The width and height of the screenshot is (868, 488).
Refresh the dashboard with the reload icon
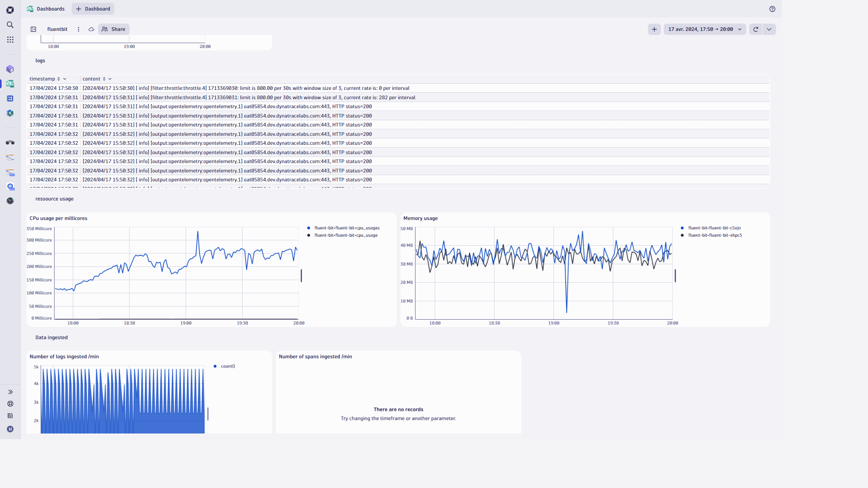pyautogui.click(x=755, y=29)
